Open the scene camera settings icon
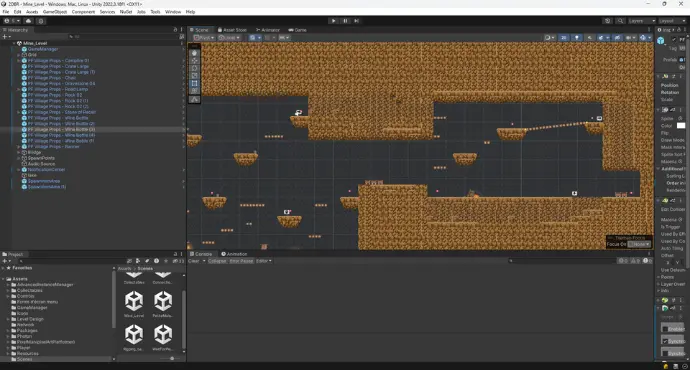The image size is (690, 370). (x=630, y=38)
